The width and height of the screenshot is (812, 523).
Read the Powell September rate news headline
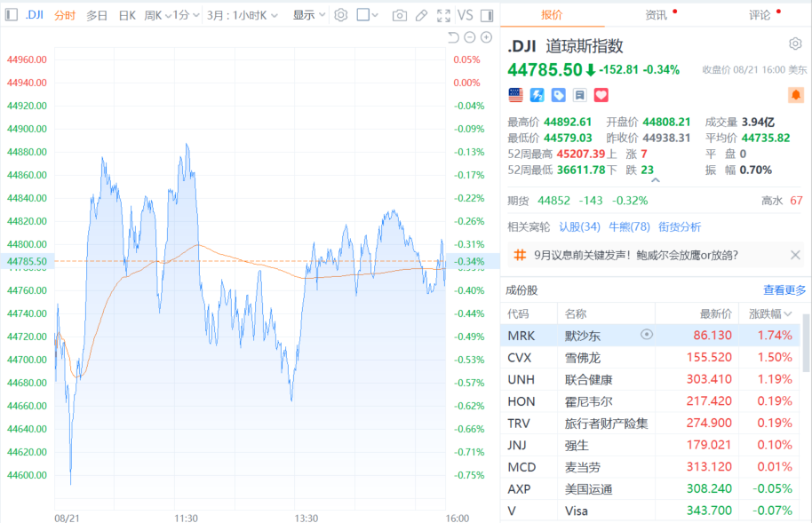[636, 255]
